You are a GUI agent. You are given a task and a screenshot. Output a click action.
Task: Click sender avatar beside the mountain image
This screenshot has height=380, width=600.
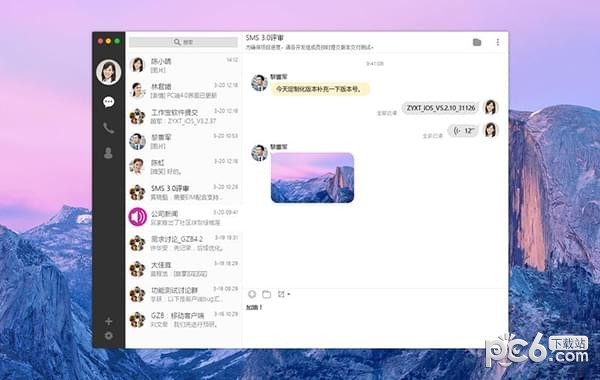(259, 153)
